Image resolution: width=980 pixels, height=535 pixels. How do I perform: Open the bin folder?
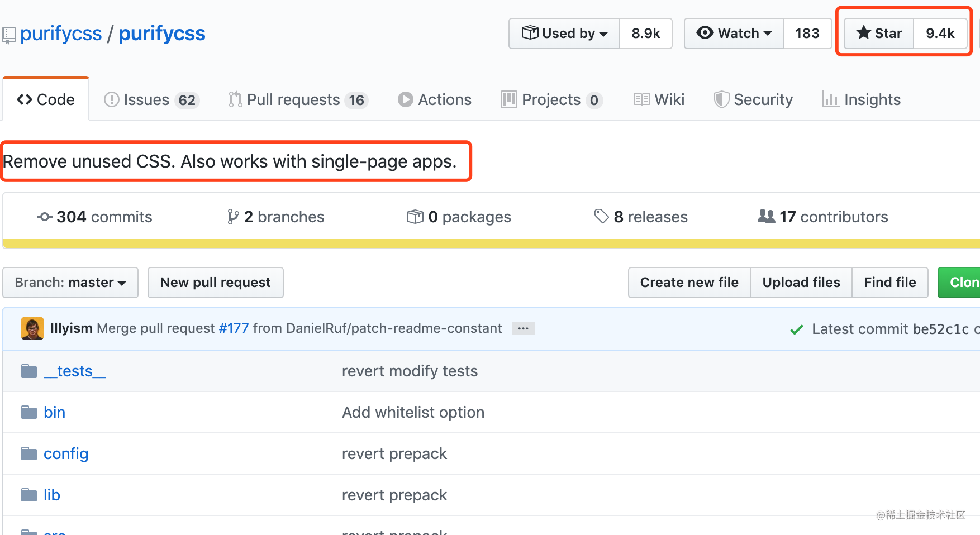(55, 413)
